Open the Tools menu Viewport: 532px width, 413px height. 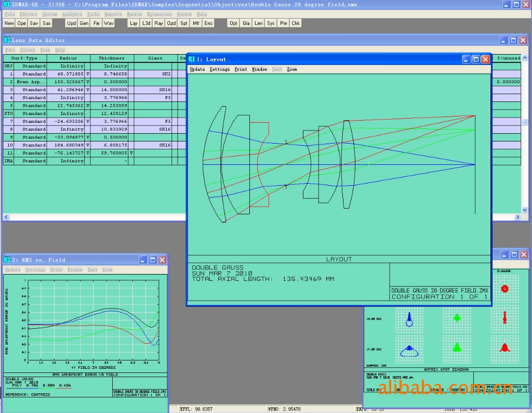pyautogui.click(x=94, y=14)
